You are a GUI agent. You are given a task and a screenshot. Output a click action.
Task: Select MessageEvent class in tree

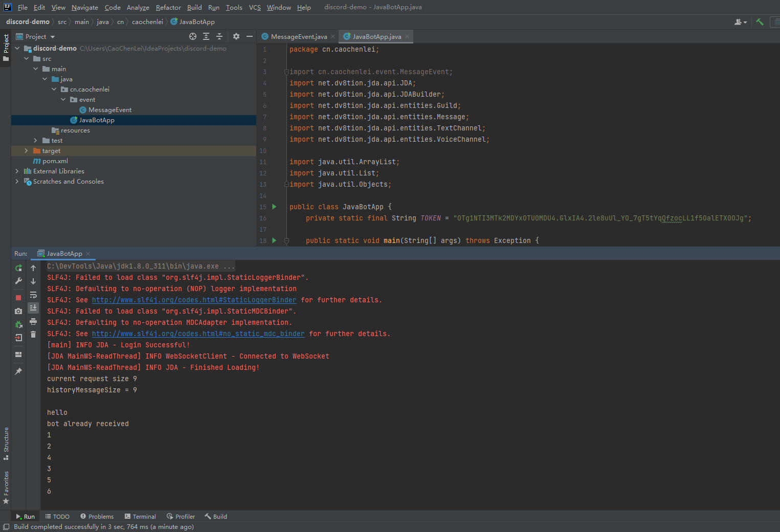[x=110, y=109]
